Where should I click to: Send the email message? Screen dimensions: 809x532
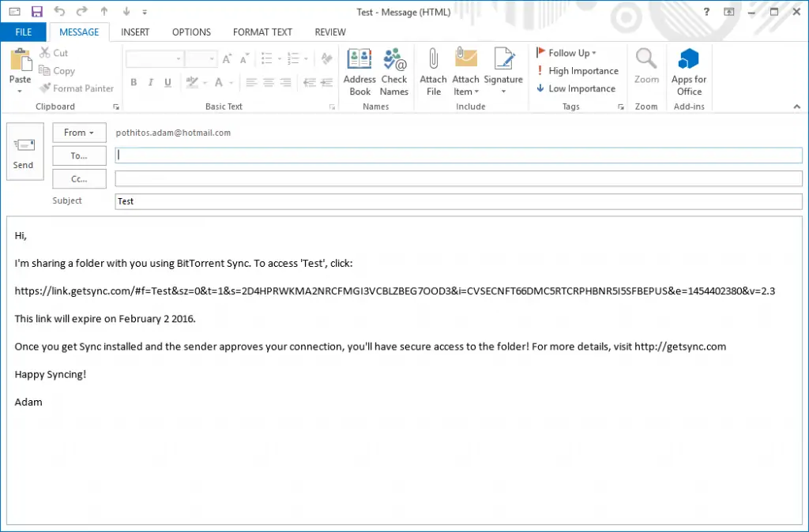24,152
